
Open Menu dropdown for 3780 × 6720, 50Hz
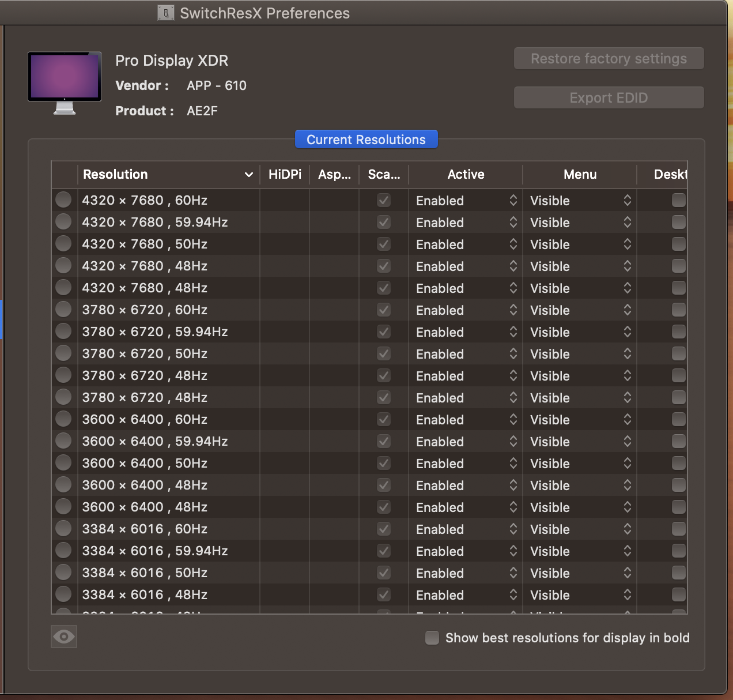(x=580, y=353)
